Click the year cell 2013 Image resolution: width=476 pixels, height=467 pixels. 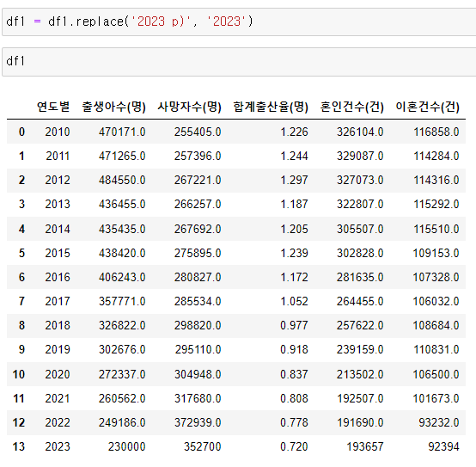coord(58,204)
